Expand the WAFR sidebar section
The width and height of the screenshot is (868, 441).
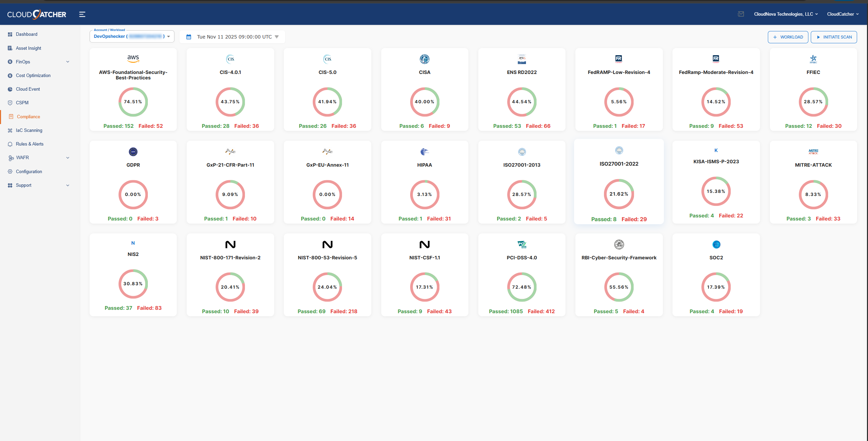pyautogui.click(x=67, y=158)
